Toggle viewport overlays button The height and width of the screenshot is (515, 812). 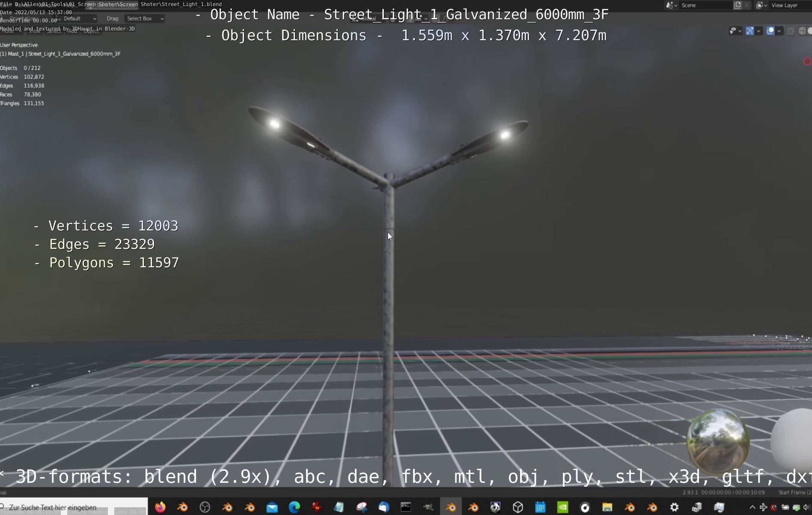[770, 30]
